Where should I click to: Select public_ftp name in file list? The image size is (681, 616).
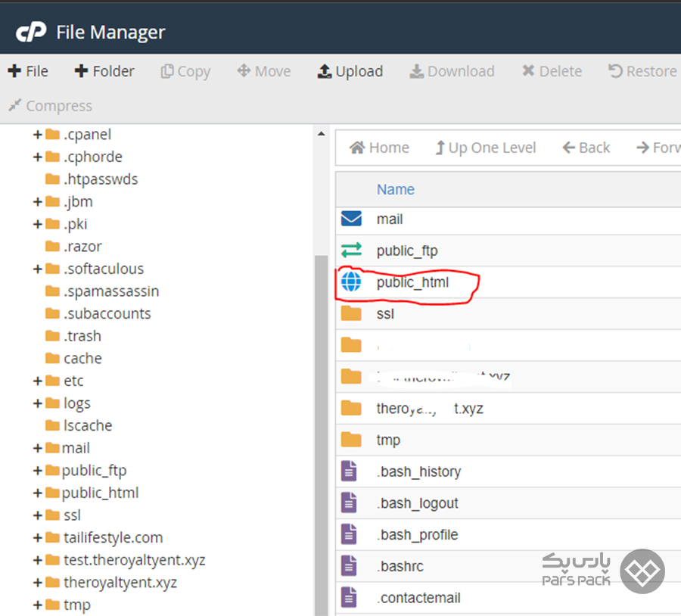click(407, 250)
